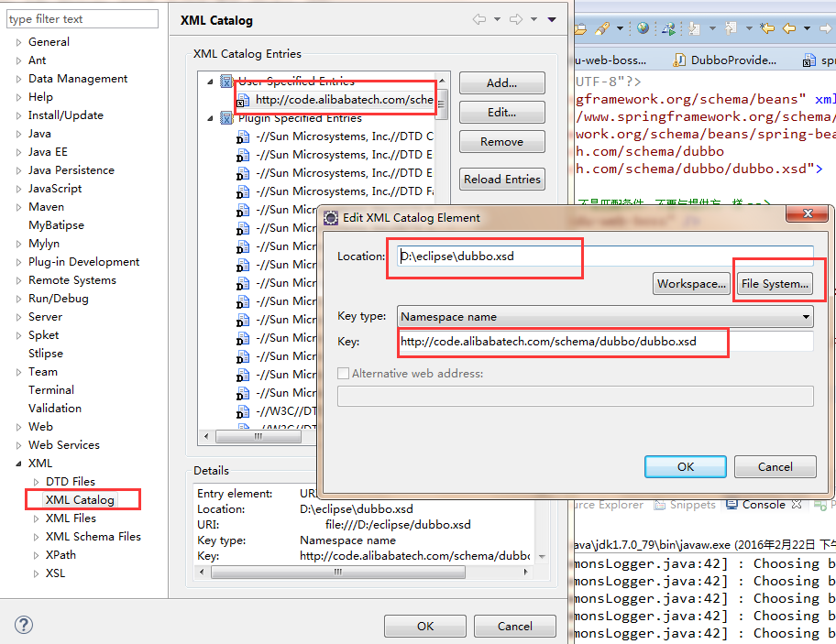The height and width of the screenshot is (644, 836).
Task: Click the Reload Entries button
Action: point(501,179)
